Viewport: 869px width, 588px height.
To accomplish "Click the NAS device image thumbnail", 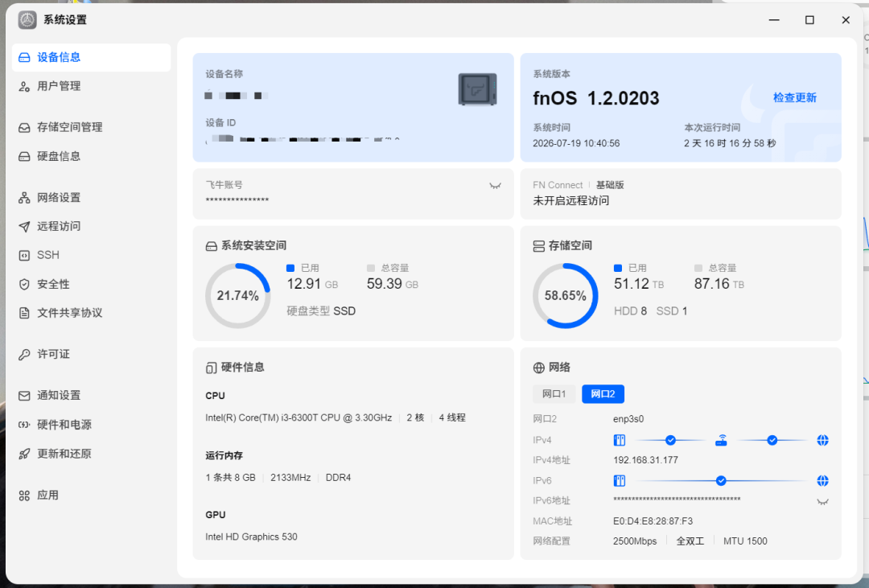I will pos(477,89).
